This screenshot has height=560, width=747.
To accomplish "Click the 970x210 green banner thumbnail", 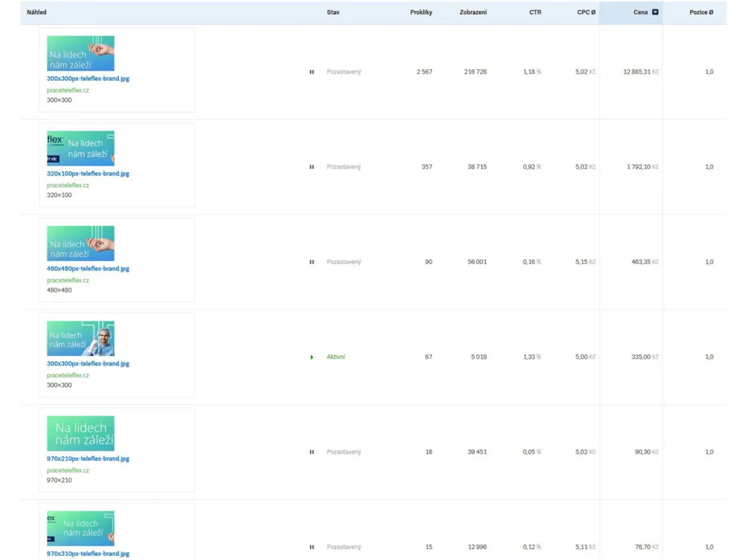I will click(x=80, y=433).
